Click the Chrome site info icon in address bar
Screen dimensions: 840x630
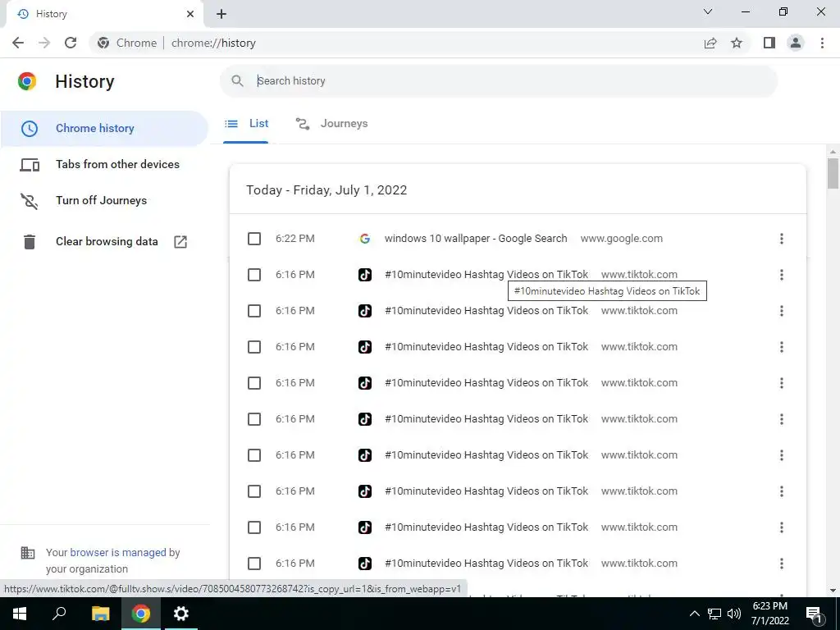click(x=103, y=43)
